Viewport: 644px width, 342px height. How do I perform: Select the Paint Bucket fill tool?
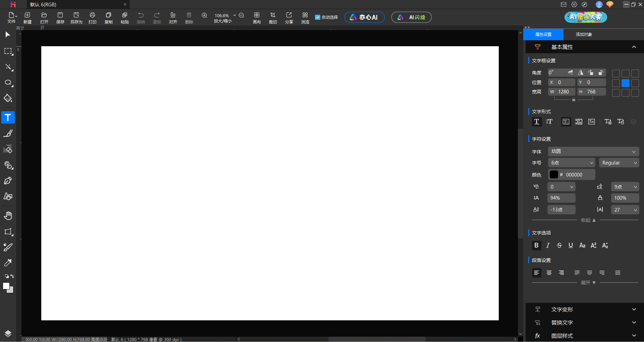(8, 98)
